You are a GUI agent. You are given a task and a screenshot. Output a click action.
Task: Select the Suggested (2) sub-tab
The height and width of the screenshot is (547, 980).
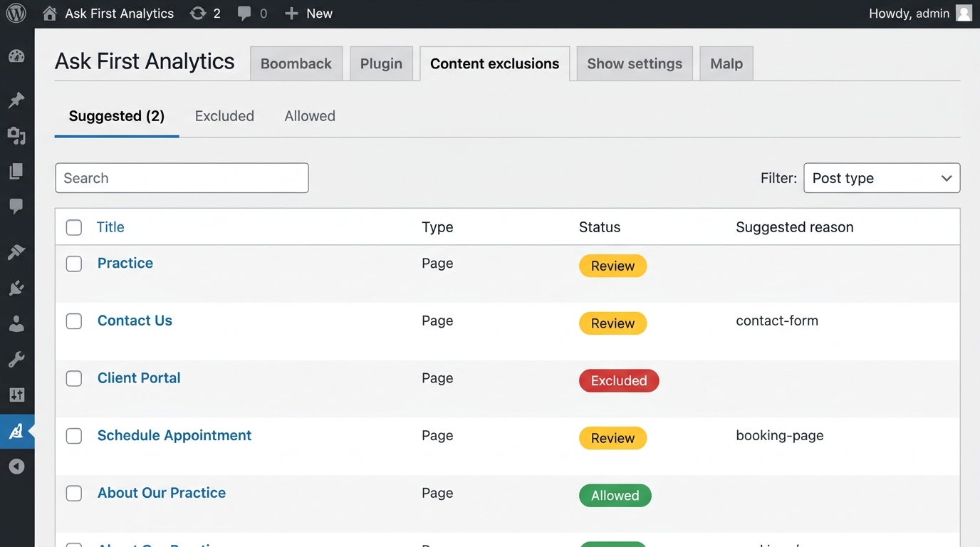coord(117,116)
